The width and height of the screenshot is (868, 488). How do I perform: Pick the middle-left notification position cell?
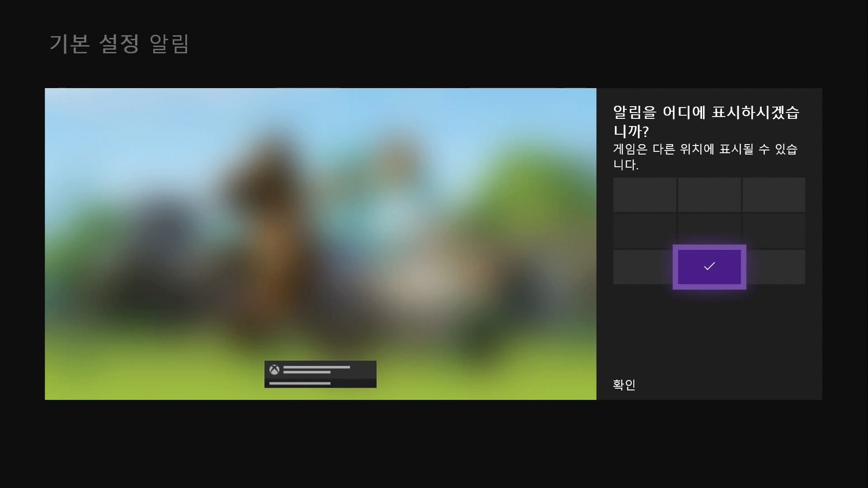pyautogui.click(x=645, y=230)
